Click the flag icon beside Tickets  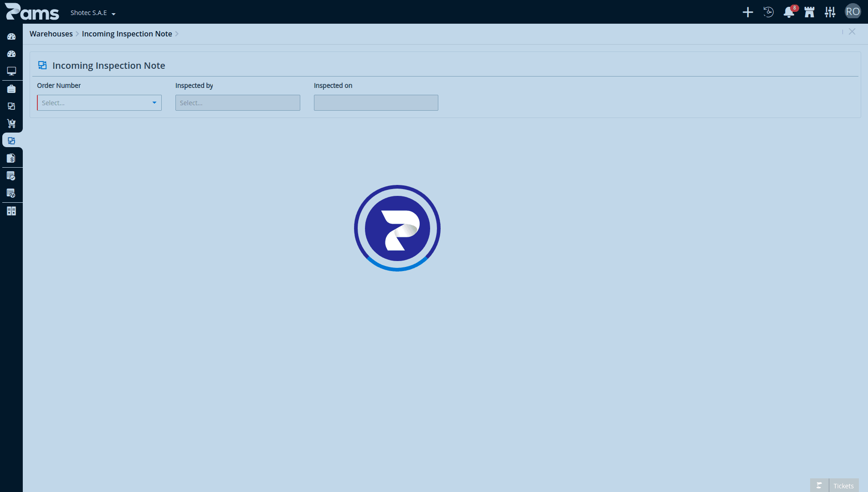coord(819,486)
